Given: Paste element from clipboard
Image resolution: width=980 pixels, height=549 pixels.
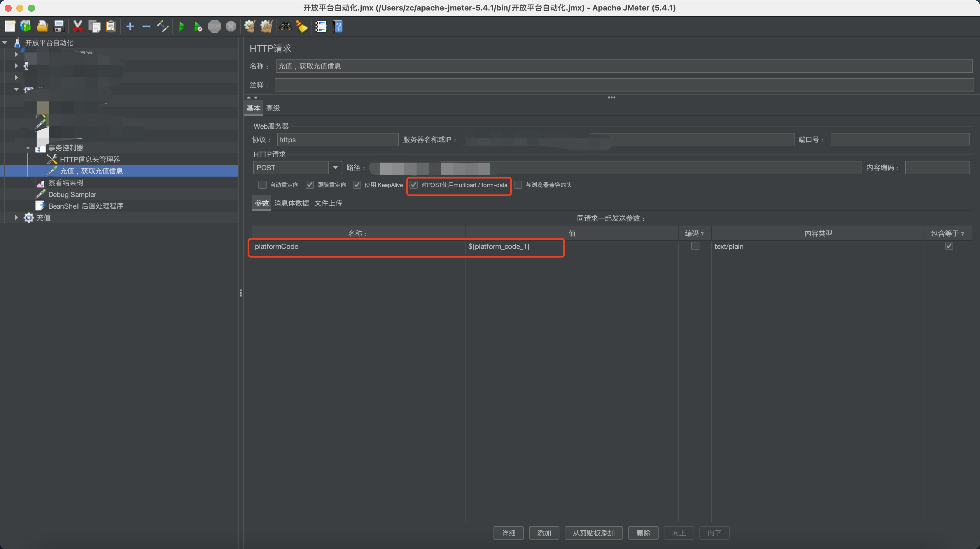Looking at the screenshot, I should tap(111, 26).
